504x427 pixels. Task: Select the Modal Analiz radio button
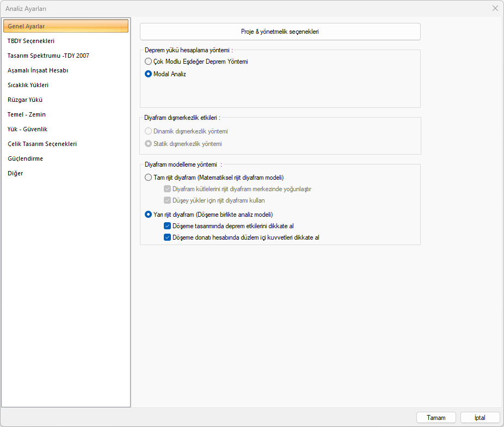(x=149, y=74)
